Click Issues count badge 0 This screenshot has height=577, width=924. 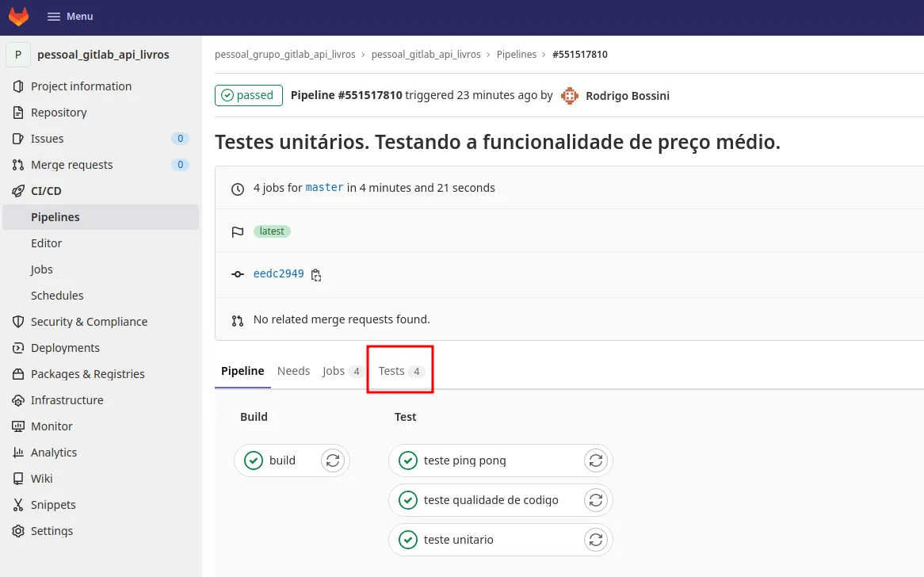click(181, 139)
